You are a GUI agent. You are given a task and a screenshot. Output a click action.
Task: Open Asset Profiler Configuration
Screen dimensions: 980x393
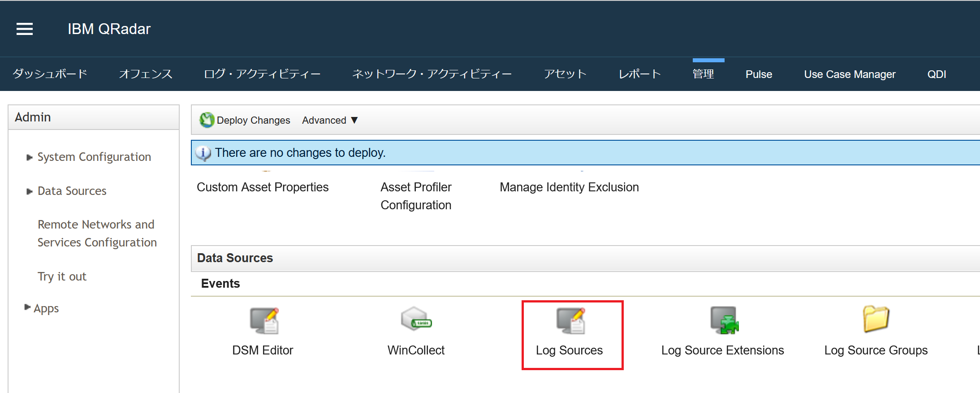point(416,196)
